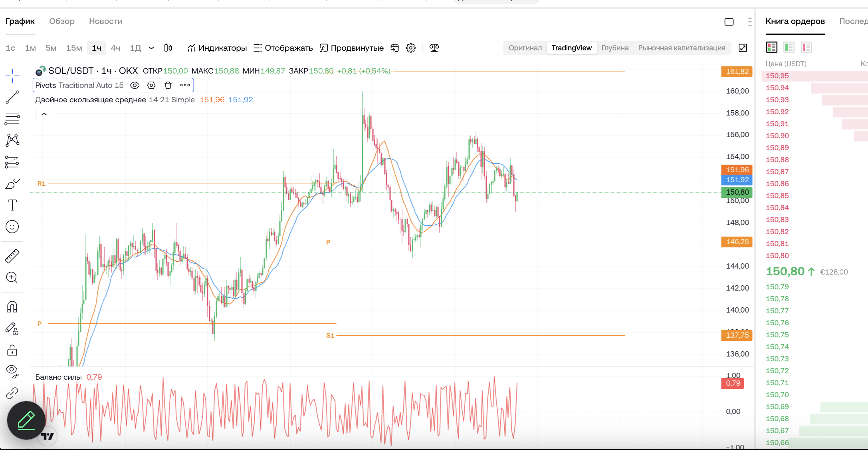Image resolution: width=868 pixels, height=450 pixels.
Task: Click the ask price 150,95 row
Action: point(814,76)
